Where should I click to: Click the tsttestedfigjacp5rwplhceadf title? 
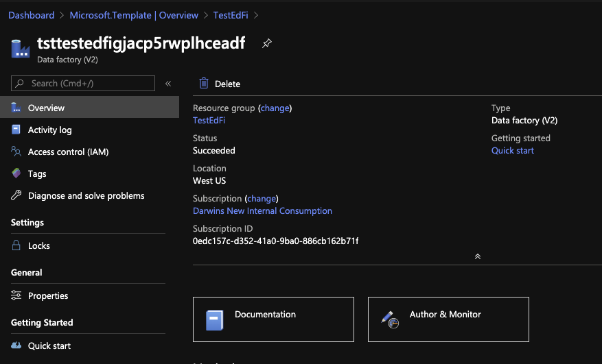click(x=141, y=43)
